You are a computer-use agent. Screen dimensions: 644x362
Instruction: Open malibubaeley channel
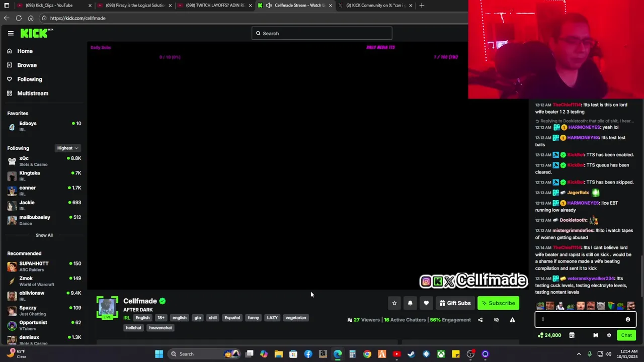44,220
